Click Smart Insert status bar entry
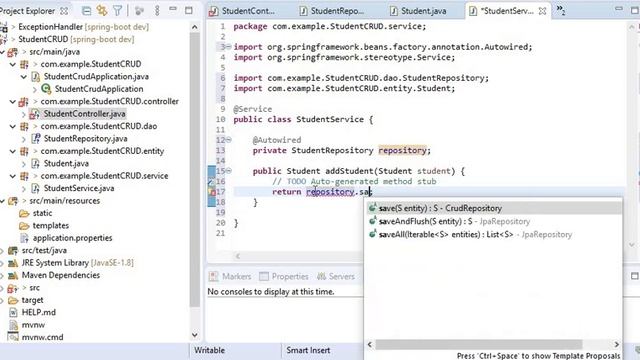This screenshot has width=640, height=360. click(x=308, y=351)
